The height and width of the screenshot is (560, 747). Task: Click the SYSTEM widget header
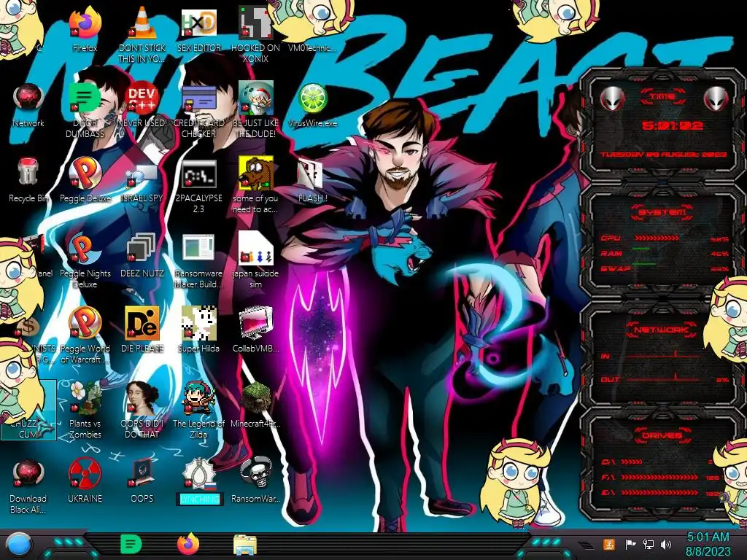coord(662,212)
